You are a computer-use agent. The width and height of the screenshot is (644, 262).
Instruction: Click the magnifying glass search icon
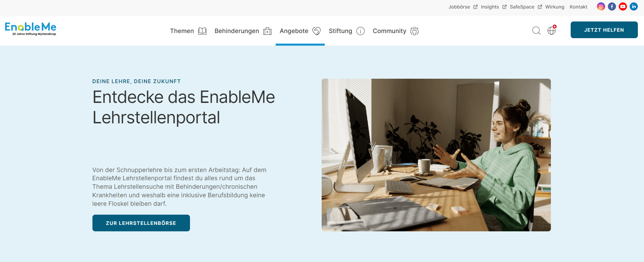point(537,31)
